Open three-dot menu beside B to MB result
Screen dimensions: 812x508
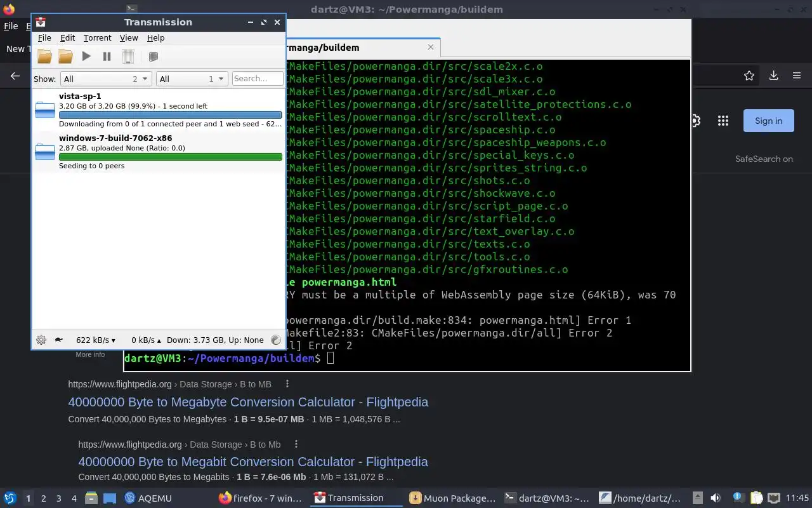pyautogui.click(x=287, y=384)
